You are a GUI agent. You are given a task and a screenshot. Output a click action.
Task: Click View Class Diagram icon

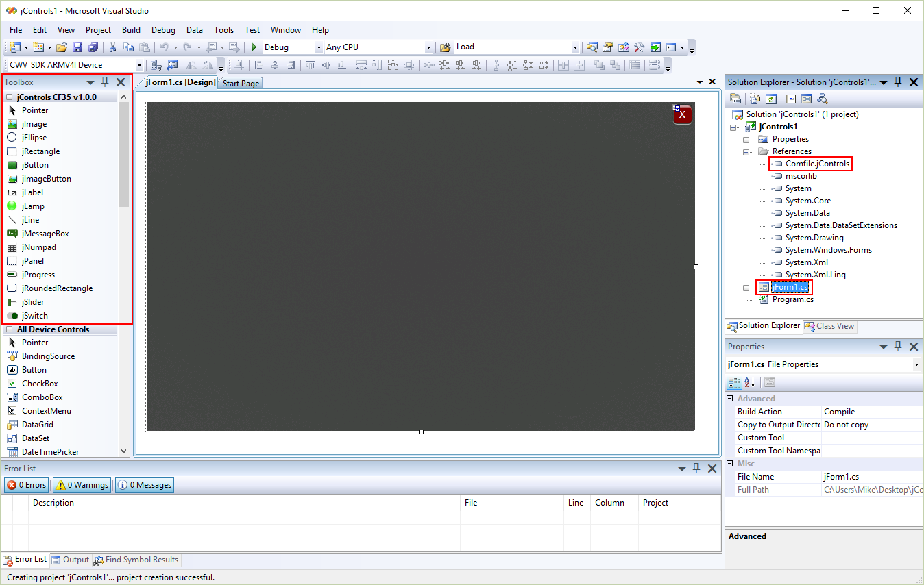(821, 99)
